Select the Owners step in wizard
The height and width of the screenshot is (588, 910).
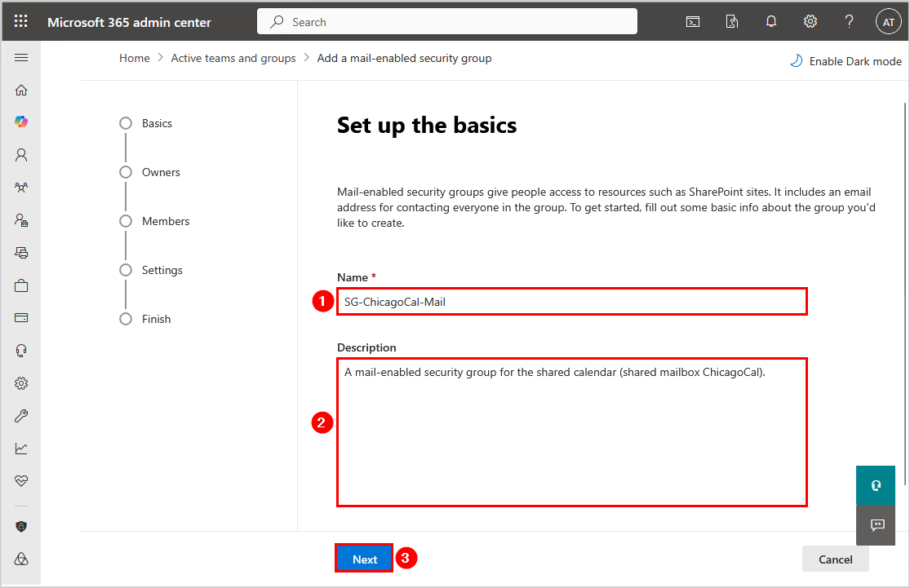click(161, 172)
